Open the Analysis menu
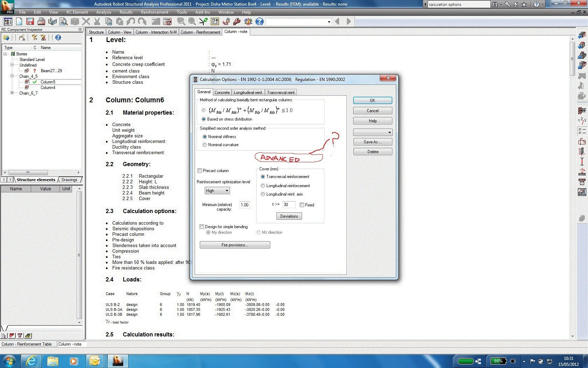 tap(104, 12)
